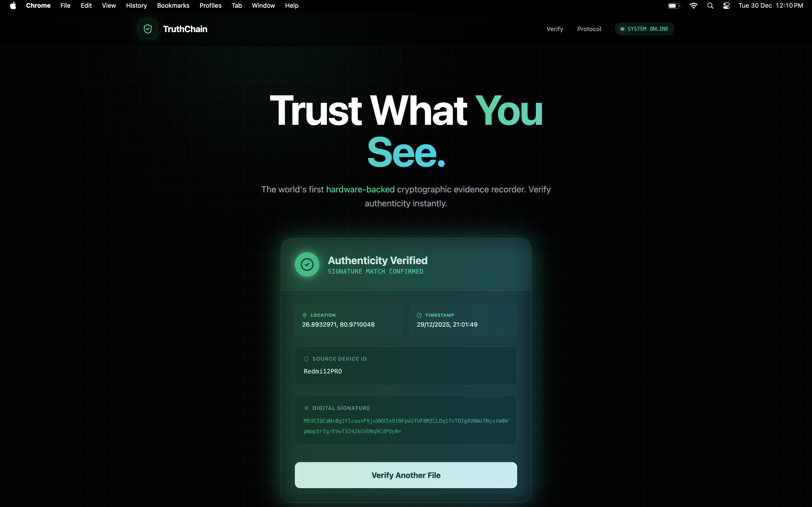
Task: Click the battery status icon
Action: click(674, 6)
